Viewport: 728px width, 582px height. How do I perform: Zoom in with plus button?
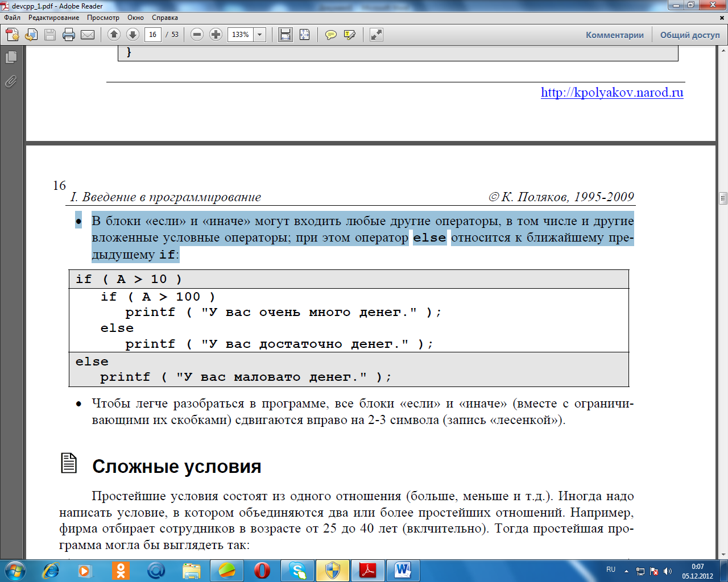point(216,35)
